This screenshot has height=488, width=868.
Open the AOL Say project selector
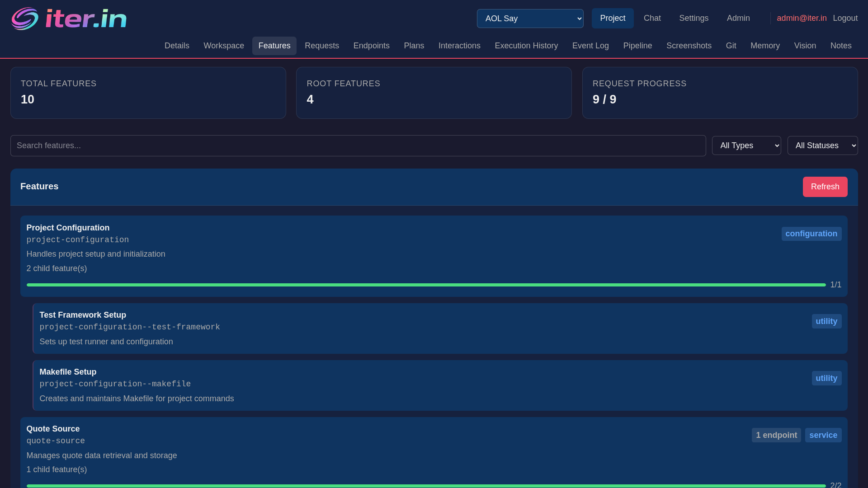[x=530, y=19]
